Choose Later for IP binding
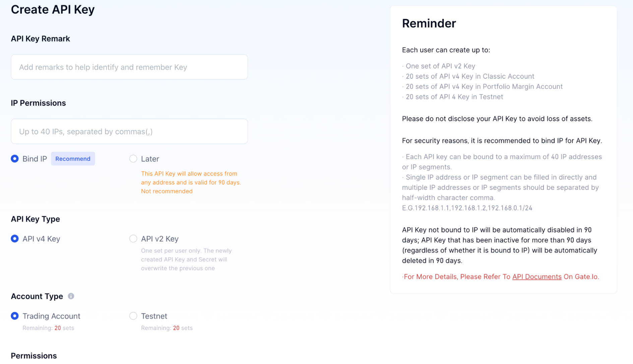Screen dimensions: 633x364 pos(133,158)
